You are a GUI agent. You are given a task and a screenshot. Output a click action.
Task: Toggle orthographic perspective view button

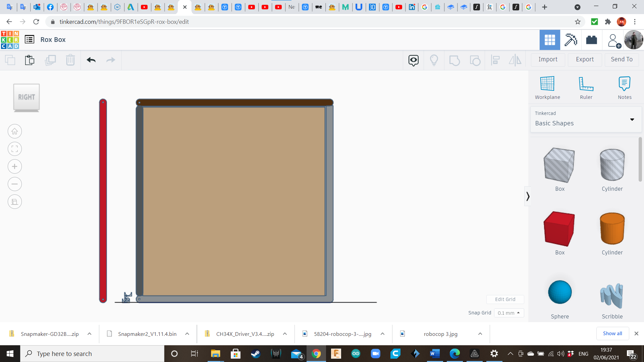click(15, 202)
